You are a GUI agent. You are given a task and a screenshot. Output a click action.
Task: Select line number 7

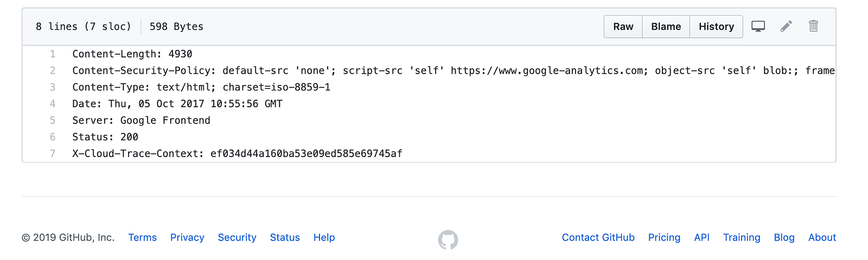(53, 153)
